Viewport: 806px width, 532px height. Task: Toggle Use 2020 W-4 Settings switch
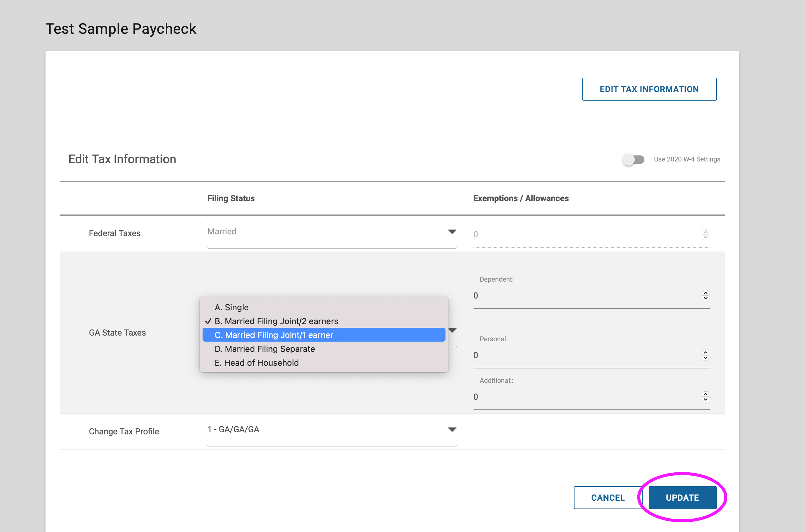[x=633, y=159]
